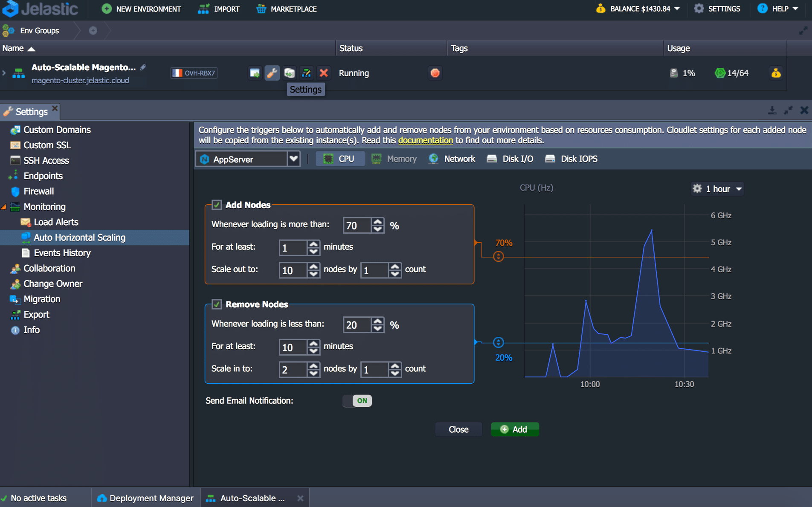Open the Info section
The image size is (812, 507).
click(32, 330)
